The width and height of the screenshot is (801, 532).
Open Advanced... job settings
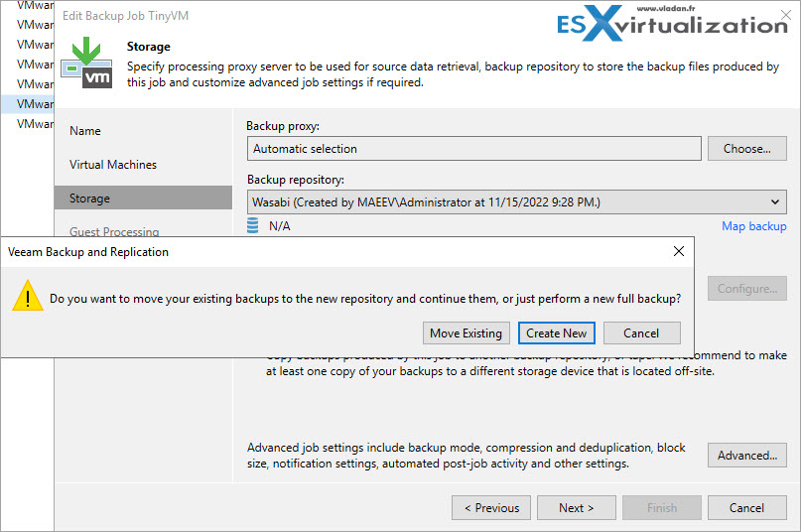(746, 456)
